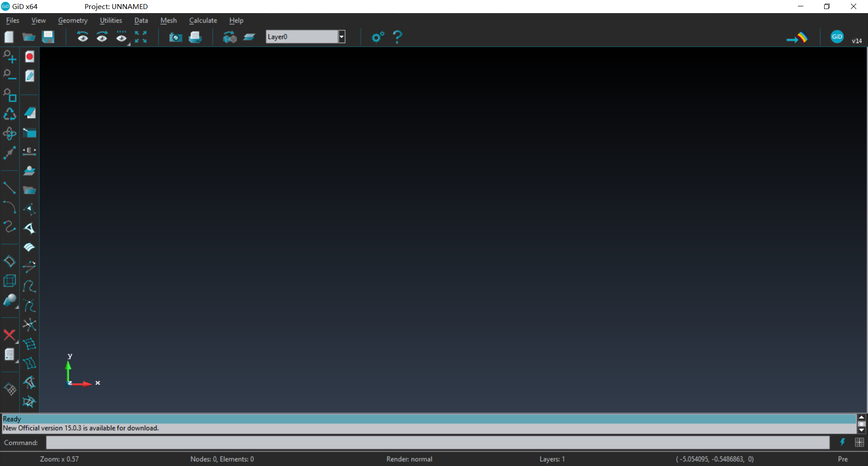This screenshot has height=466, width=868.
Task: Open the Geometry menu
Action: 73,20
